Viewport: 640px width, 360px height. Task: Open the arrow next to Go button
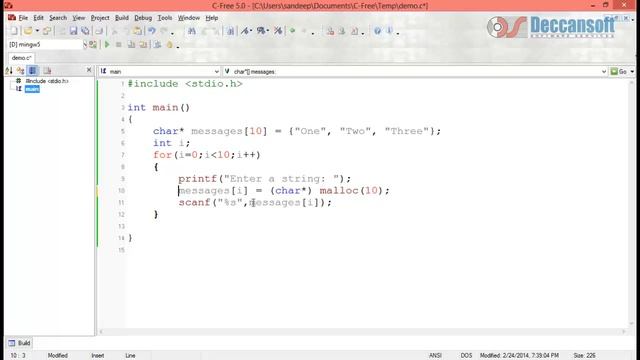click(632, 71)
